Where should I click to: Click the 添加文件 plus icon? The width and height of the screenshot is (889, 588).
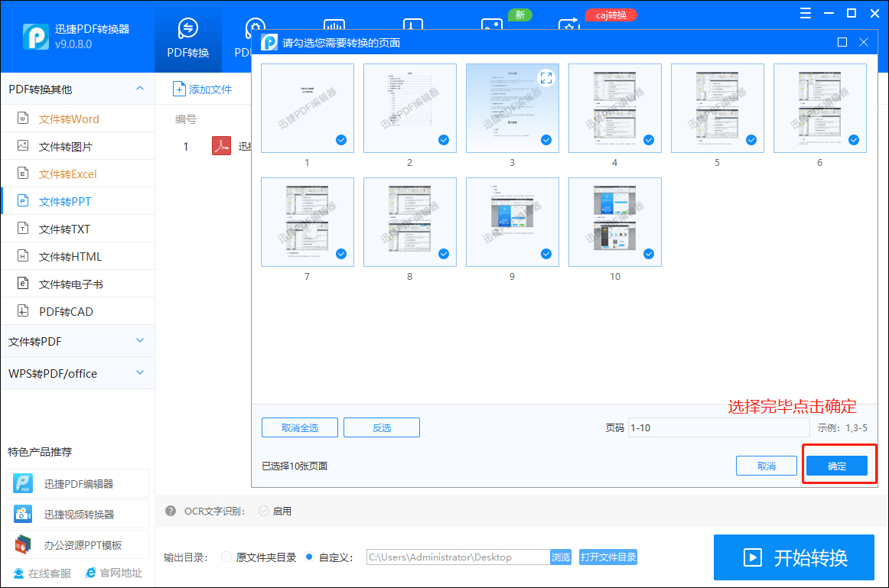tap(178, 89)
